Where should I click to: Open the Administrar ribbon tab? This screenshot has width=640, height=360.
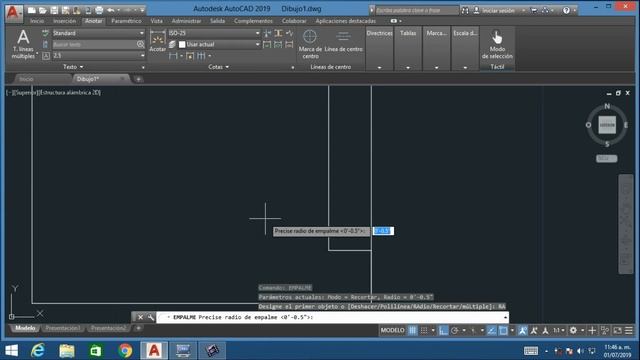point(186,21)
